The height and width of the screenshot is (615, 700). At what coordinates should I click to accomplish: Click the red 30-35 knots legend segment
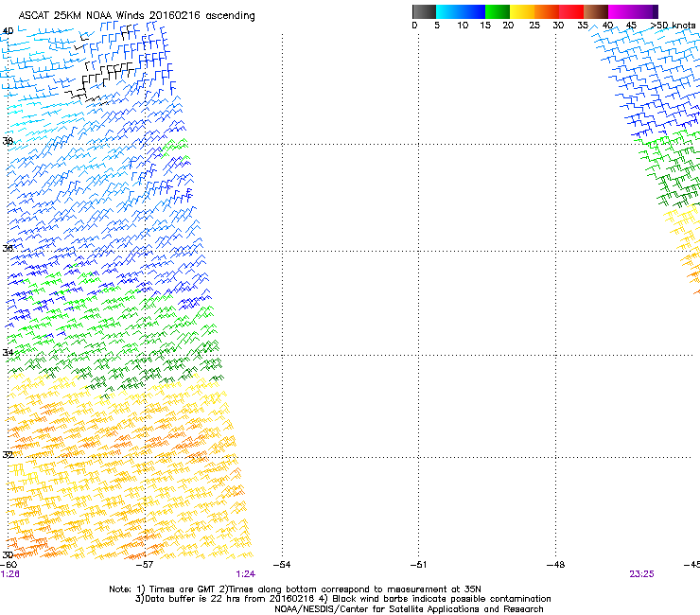tap(571, 11)
